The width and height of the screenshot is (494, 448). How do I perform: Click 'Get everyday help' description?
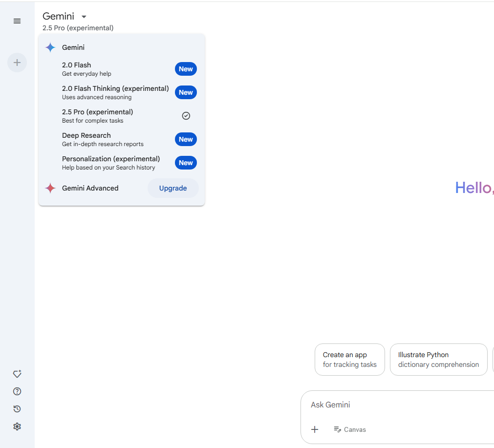[86, 74]
